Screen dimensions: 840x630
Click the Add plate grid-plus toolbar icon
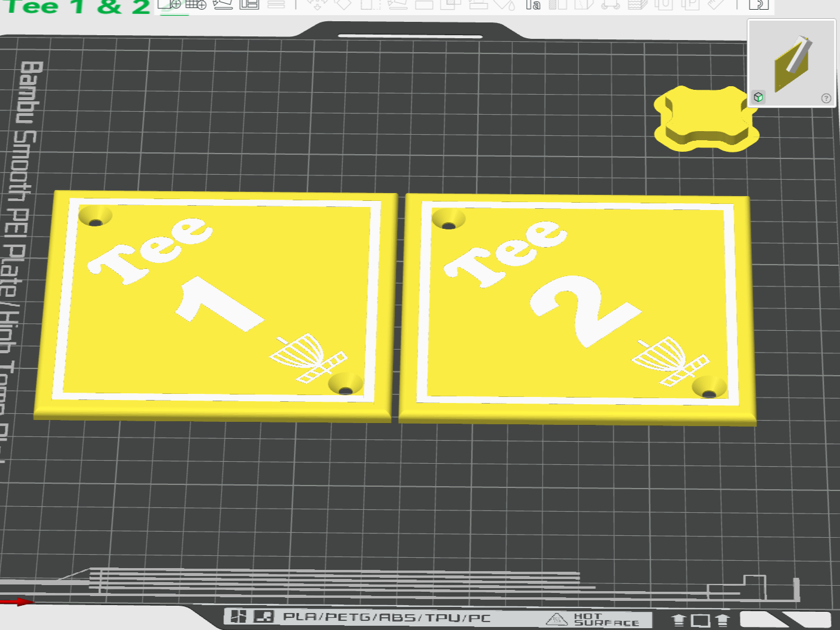[196, 4]
